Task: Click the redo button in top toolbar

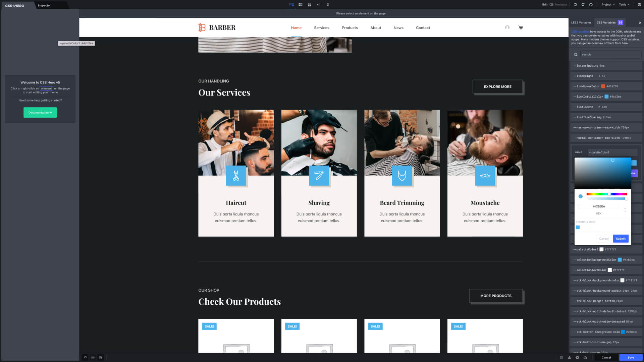Action: click(x=583, y=4)
